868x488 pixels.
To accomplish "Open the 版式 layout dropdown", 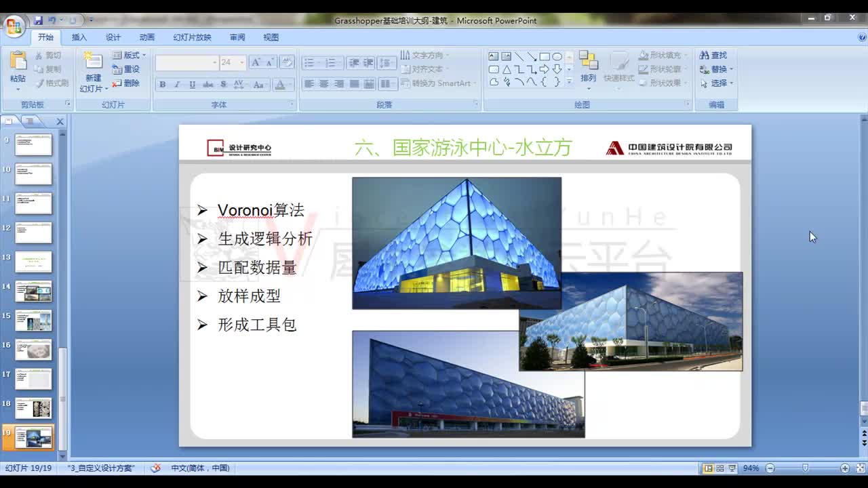I will point(129,55).
